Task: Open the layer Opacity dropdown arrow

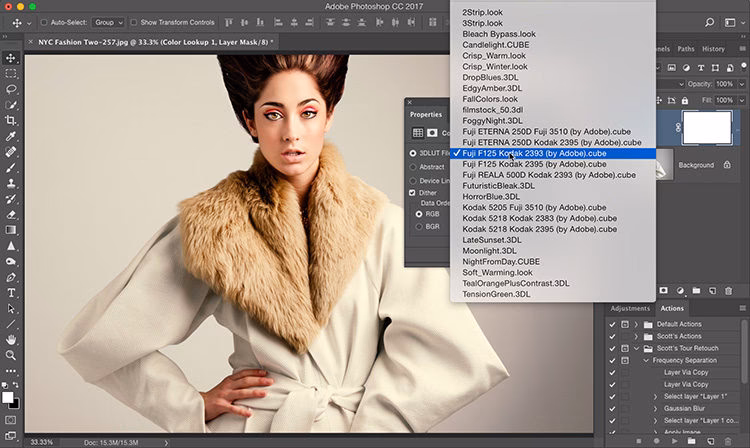Action: click(742, 84)
